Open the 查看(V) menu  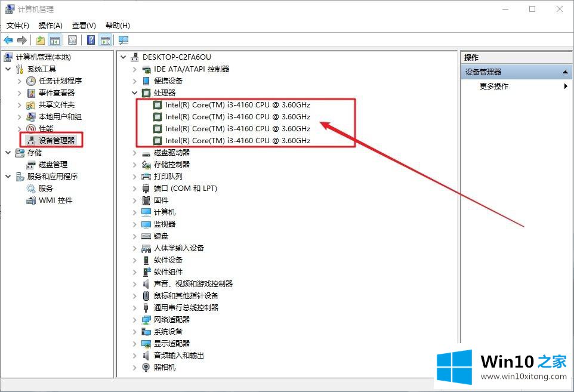pyautogui.click(x=84, y=25)
